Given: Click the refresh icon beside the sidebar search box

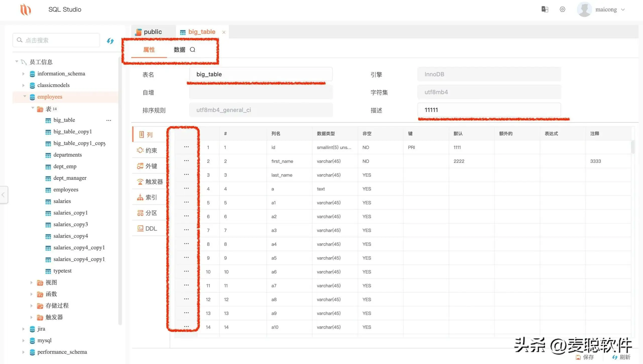Looking at the screenshot, I should pos(110,41).
